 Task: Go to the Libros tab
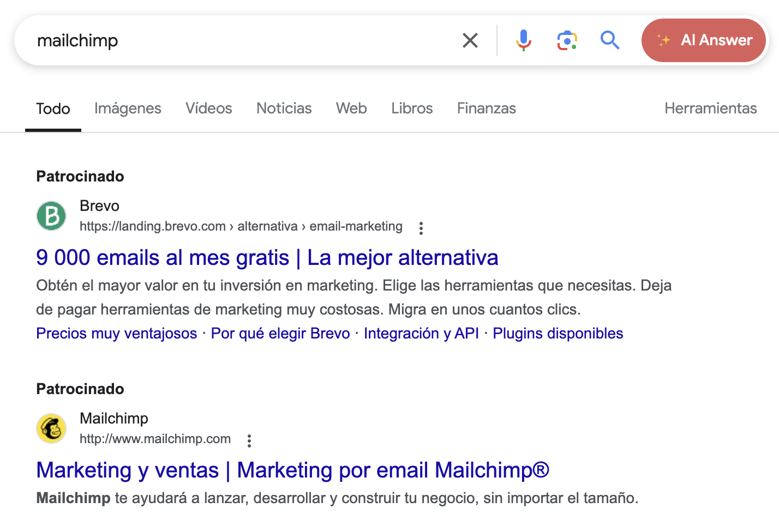pos(412,108)
